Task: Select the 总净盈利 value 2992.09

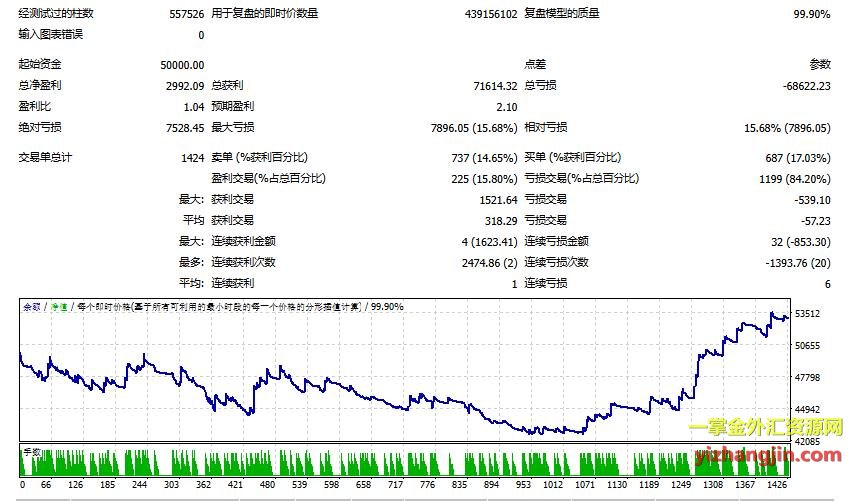Action: pos(182,86)
